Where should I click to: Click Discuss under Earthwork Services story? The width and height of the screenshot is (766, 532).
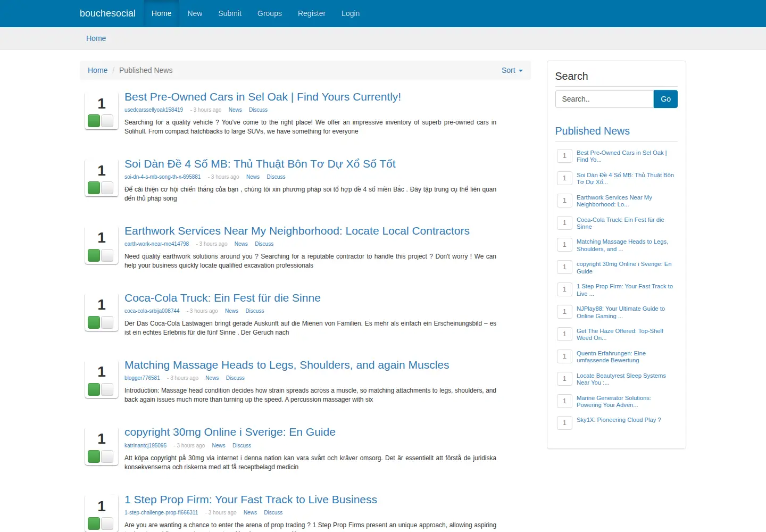(264, 244)
